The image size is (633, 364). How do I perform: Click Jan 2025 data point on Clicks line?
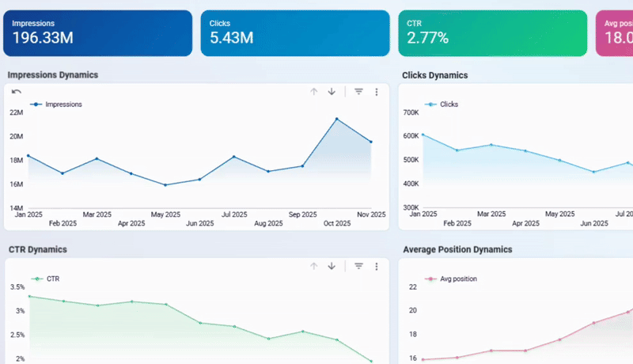(x=423, y=135)
